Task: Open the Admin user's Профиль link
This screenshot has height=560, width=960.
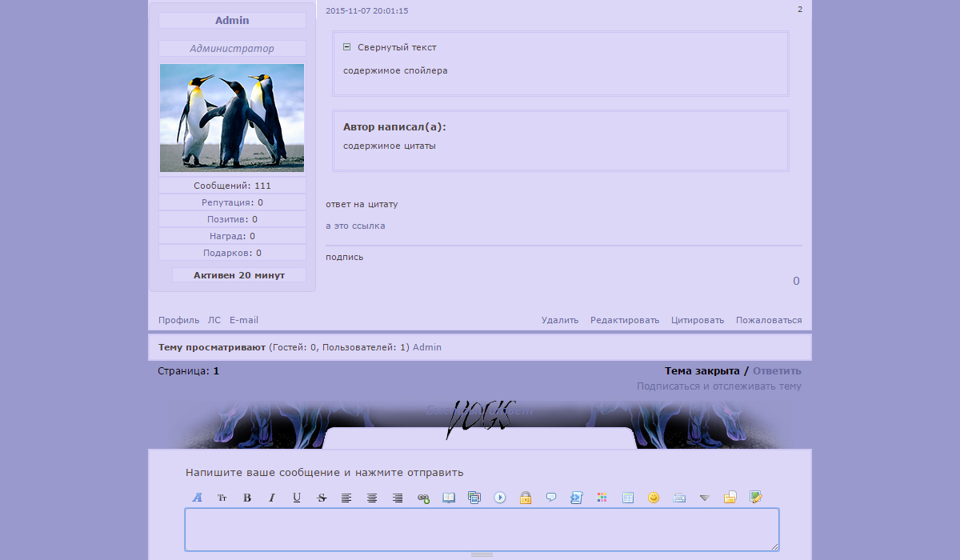Action: pos(178,320)
